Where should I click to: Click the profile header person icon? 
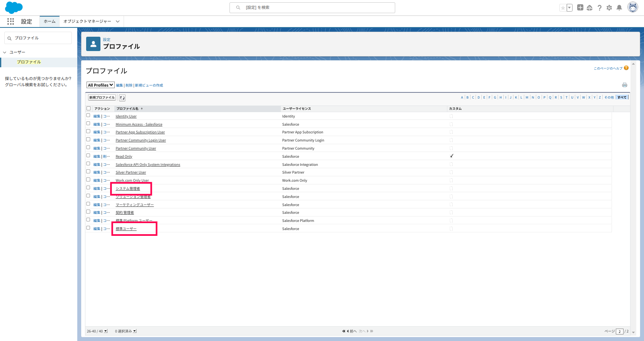(x=93, y=44)
